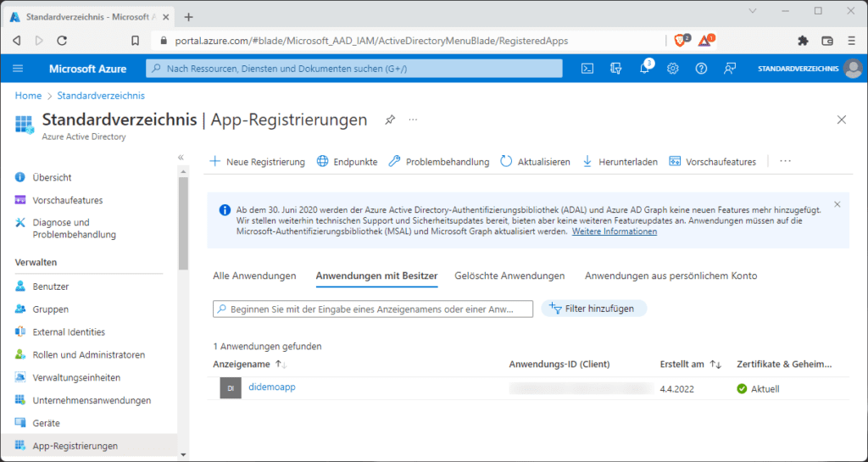This screenshot has width=868, height=462.
Task: Open the browser wallet icon
Action: 827,41
